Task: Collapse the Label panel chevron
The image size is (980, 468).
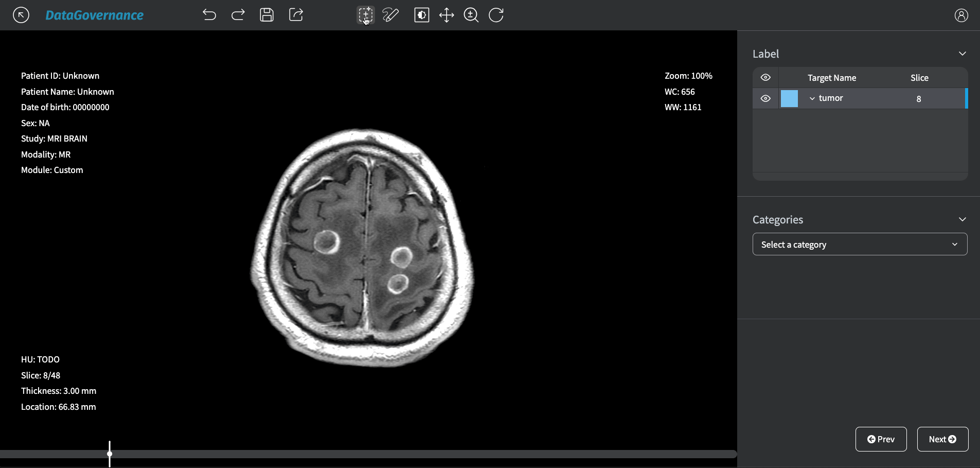Action: [x=962, y=54]
